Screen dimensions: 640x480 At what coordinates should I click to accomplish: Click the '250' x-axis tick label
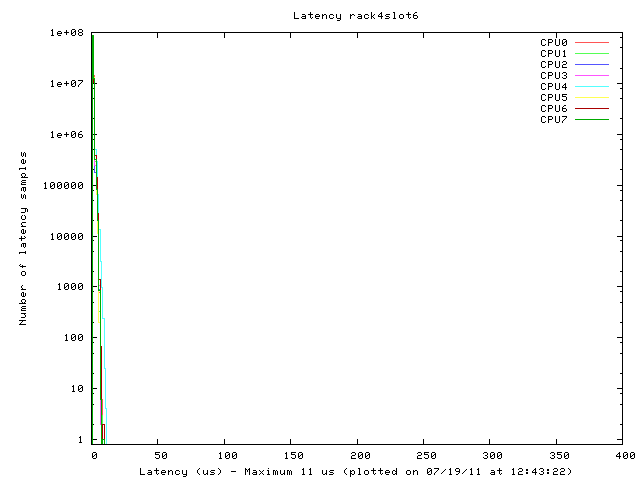[x=427, y=456]
